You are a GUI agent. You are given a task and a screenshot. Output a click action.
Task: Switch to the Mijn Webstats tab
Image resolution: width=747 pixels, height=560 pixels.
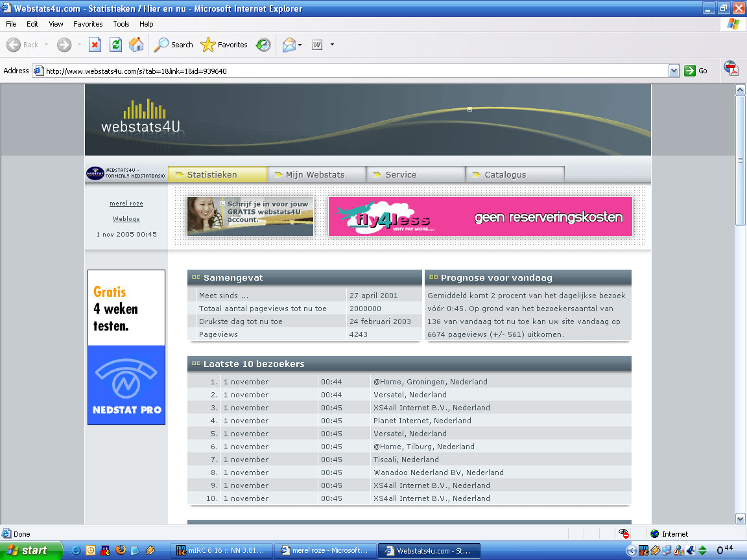click(x=315, y=174)
